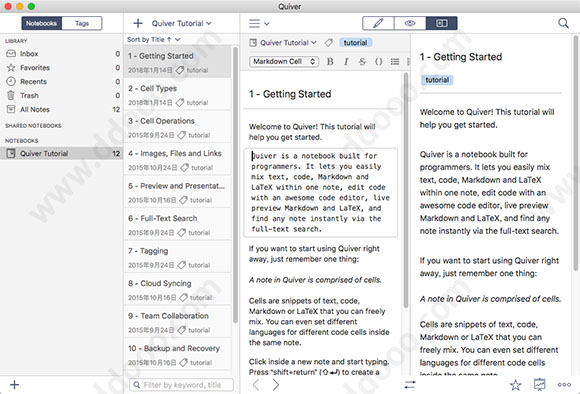Select the Quiver Tutorial notebook in the sidebar
The height and width of the screenshot is (394, 580).
pyautogui.click(x=61, y=153)
